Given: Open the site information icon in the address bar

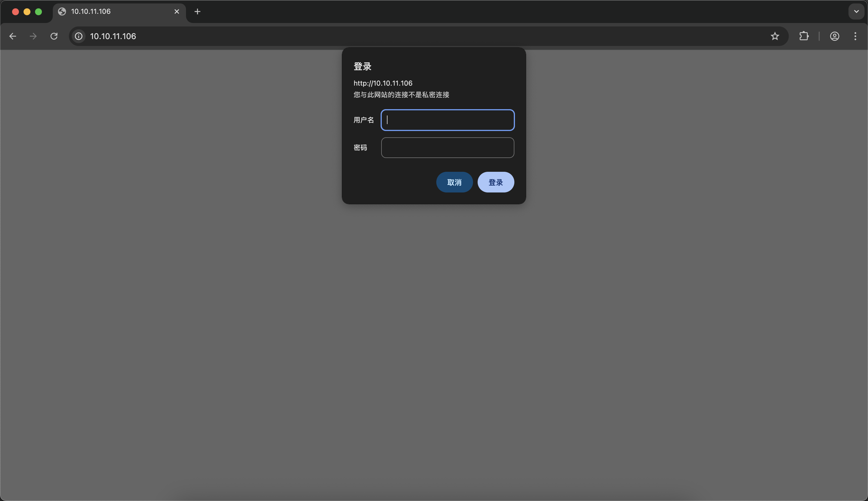Looking at the screenshot, I should click(79, 36).
